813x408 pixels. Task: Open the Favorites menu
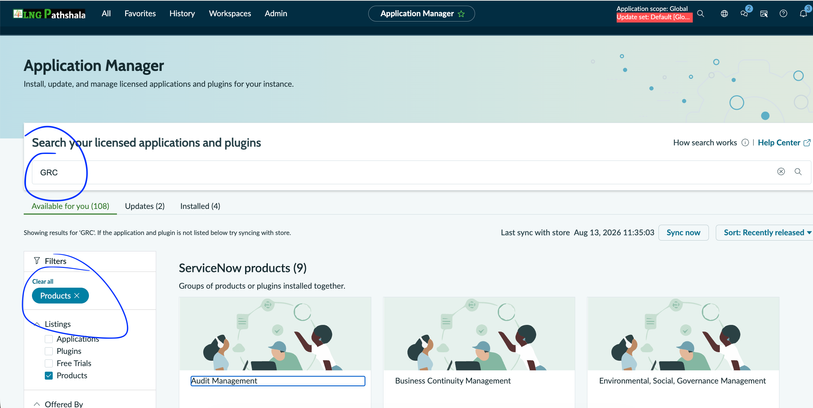pos(140,13)
